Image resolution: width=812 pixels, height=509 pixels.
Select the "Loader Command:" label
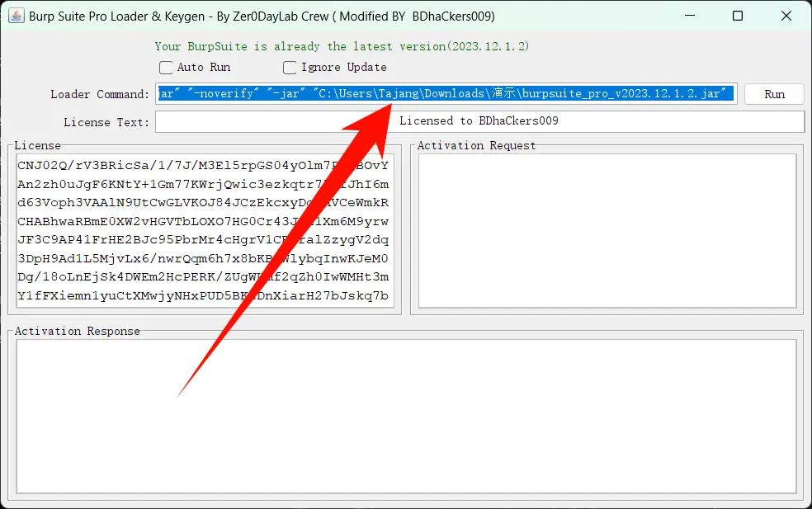pos(100,94)
